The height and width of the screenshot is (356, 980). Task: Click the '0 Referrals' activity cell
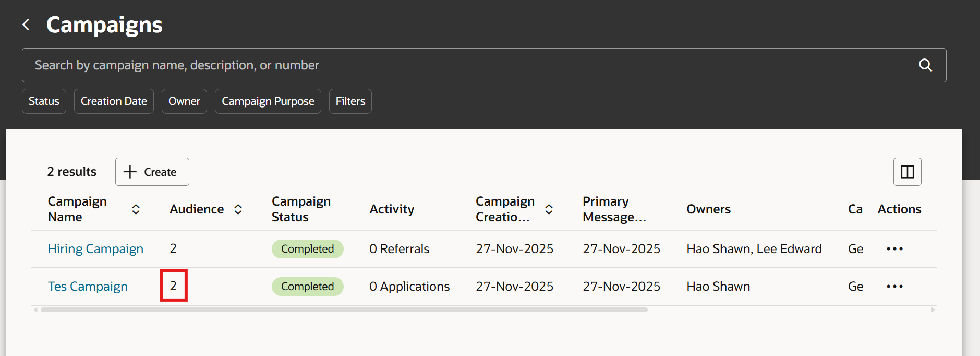400,249
